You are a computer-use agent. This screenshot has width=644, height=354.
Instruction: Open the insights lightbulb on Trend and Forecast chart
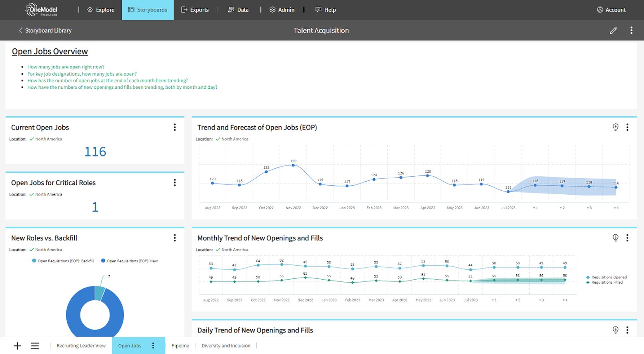(x=616, y=127)
